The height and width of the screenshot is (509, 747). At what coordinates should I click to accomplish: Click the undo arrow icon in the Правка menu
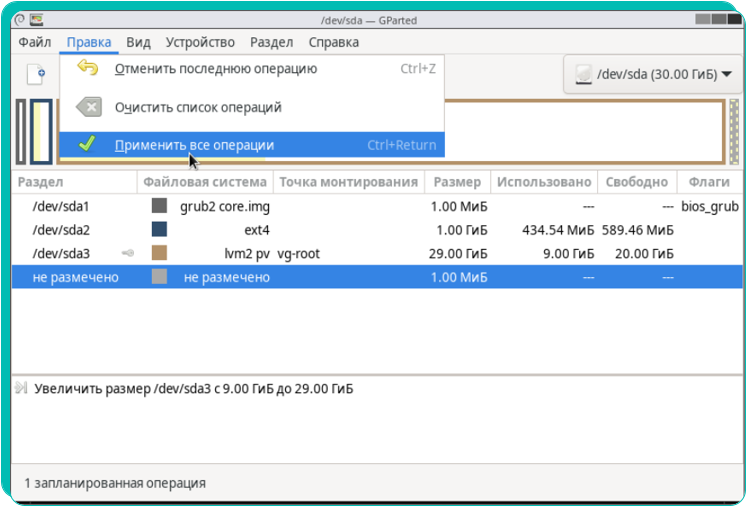click(x=88, y=68)
